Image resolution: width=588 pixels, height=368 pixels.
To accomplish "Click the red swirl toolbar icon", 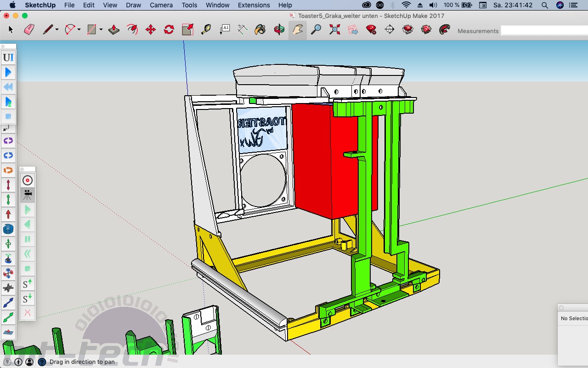I will (444, 30).
